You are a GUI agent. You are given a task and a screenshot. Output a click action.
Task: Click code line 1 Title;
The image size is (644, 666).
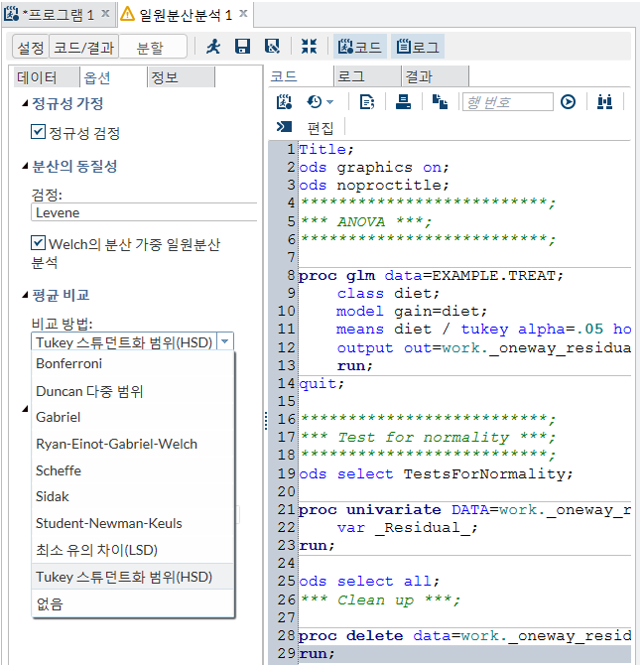coord(326,150)
